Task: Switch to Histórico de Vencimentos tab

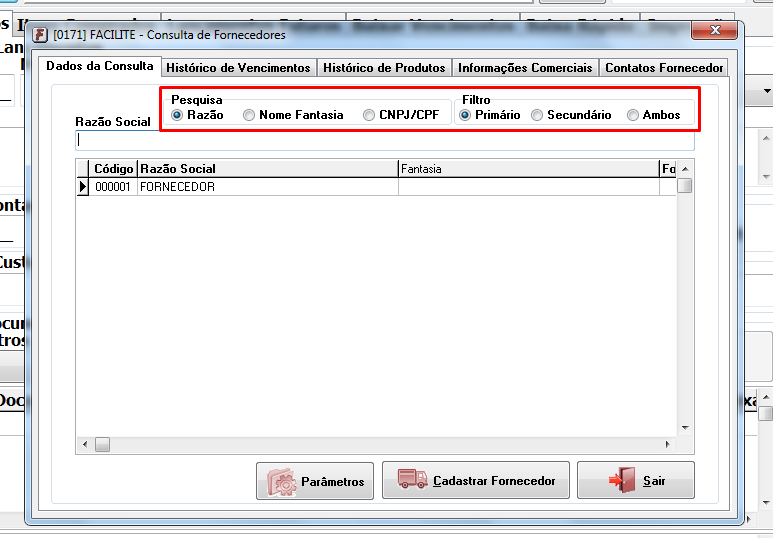Action: (x=238, y=68)
